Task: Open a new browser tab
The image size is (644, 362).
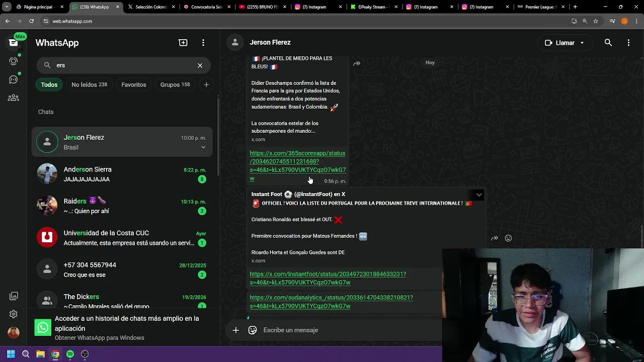Action: click(x=575, y=7)
